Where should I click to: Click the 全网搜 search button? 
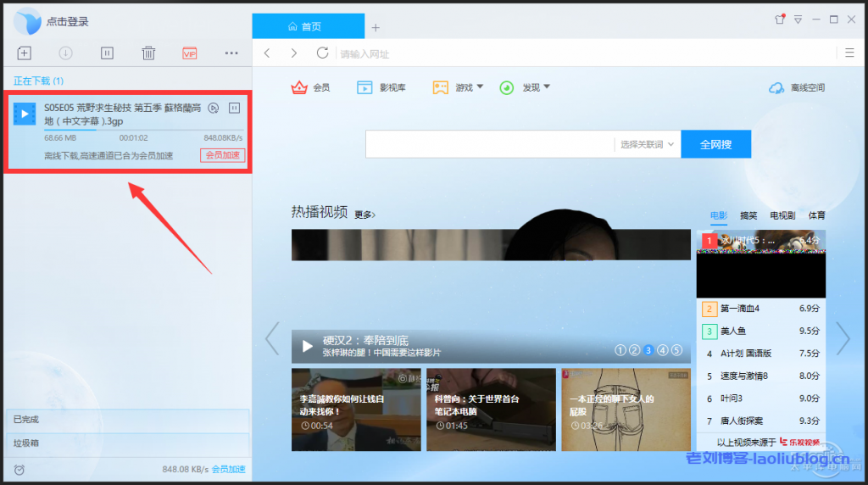[x=715, y=145]
